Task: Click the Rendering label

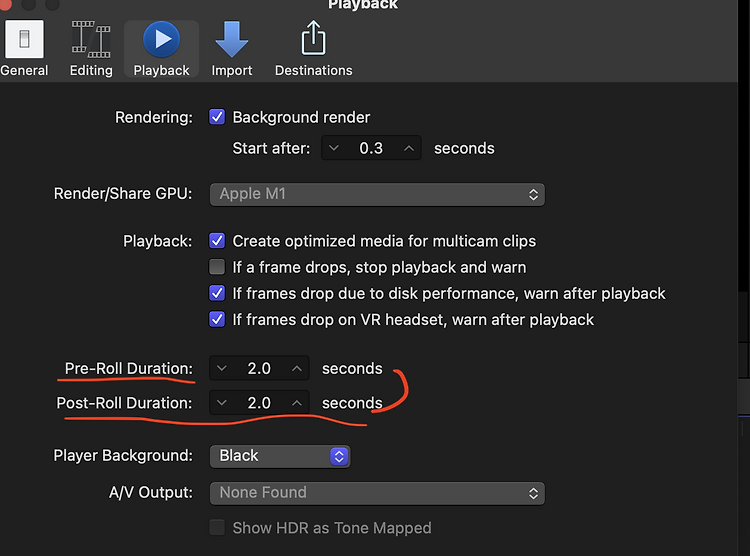Action: [154, 117]
